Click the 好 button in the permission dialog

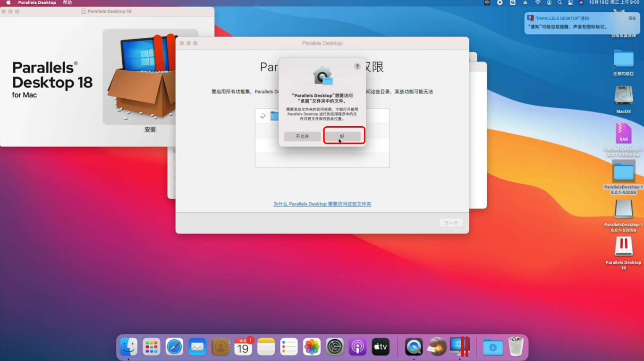point(342,136)
